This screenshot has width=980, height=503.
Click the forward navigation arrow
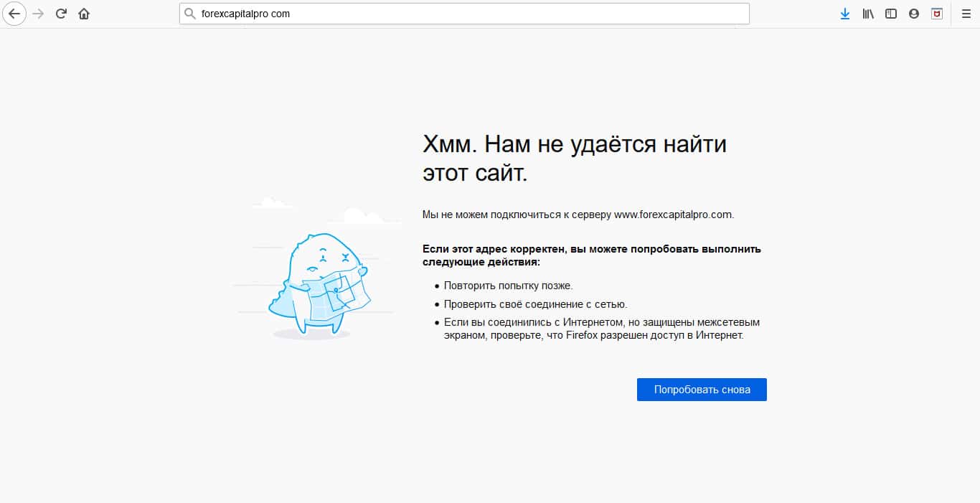[x=38, y=14]
